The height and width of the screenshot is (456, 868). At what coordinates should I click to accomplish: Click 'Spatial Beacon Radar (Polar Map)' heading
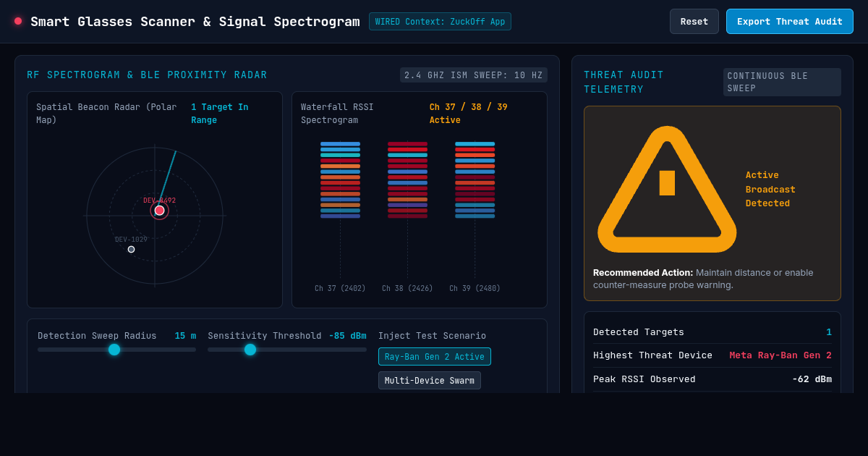[106, 114]
